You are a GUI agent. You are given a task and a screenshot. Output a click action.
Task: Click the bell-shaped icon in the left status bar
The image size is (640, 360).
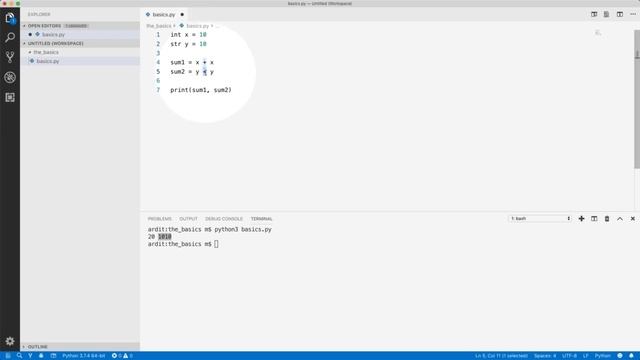(41, 356)
